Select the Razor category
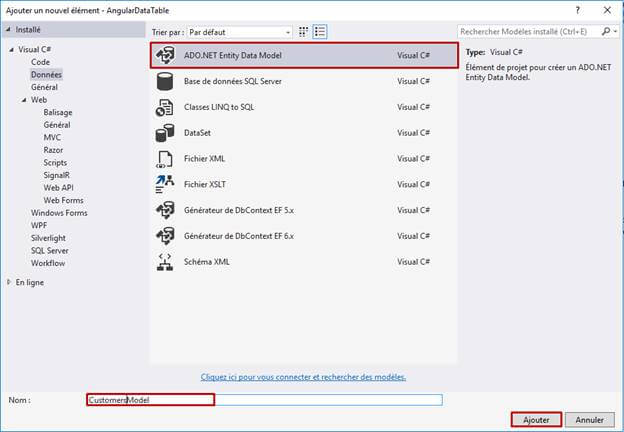This screenshot has width=624, height=432. tap(53, 150)
